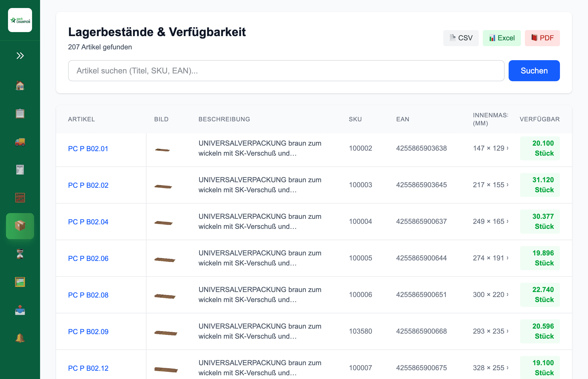
Task: Select EAN 4255865900651
Action: [421, 295]
